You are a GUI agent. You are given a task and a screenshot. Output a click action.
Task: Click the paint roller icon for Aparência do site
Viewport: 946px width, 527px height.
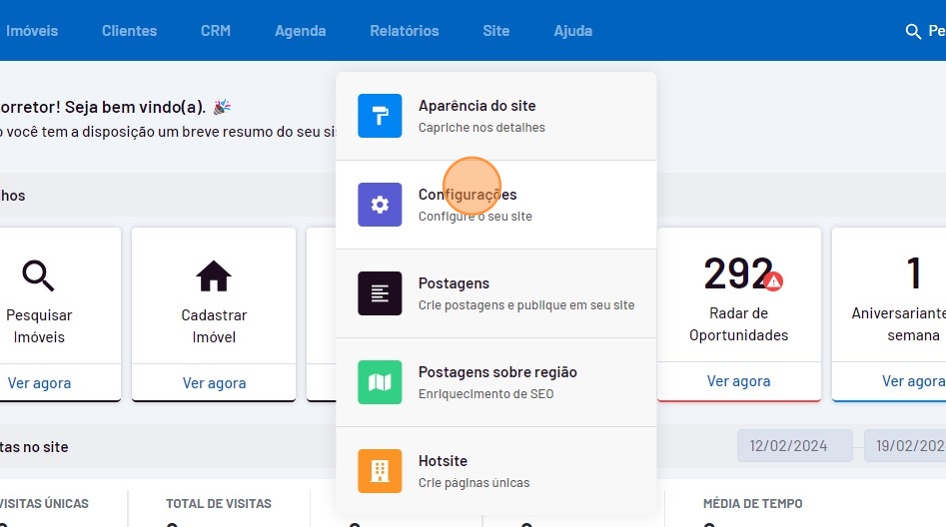pos(379,116)
